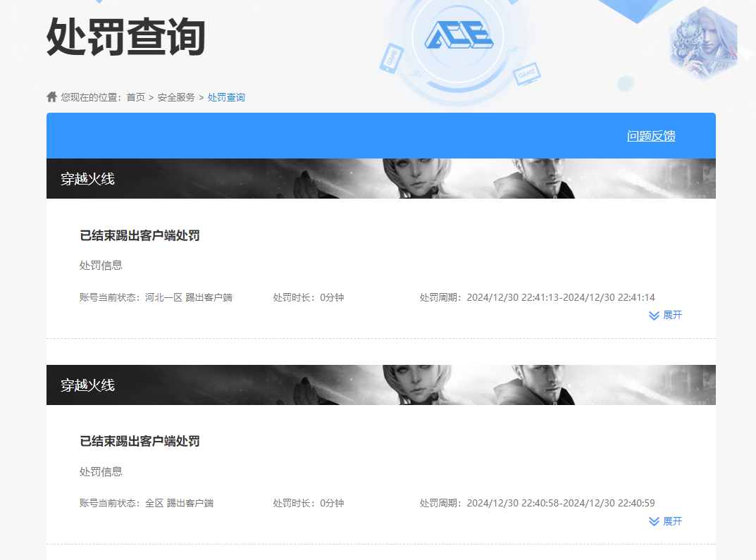The height and width of the screenshot is (560, 756).
Task: Click the status text 全区 踢出客户端
Action: [180, 503]
